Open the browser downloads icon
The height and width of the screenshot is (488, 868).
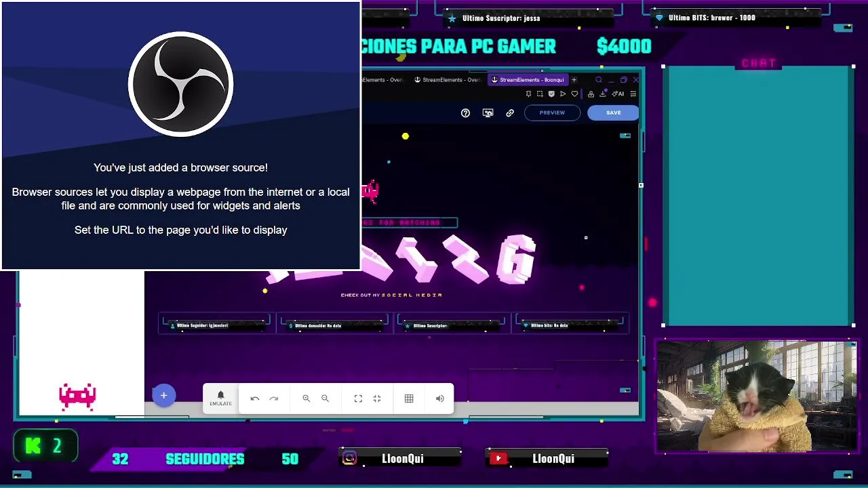(x=603, y=94)
